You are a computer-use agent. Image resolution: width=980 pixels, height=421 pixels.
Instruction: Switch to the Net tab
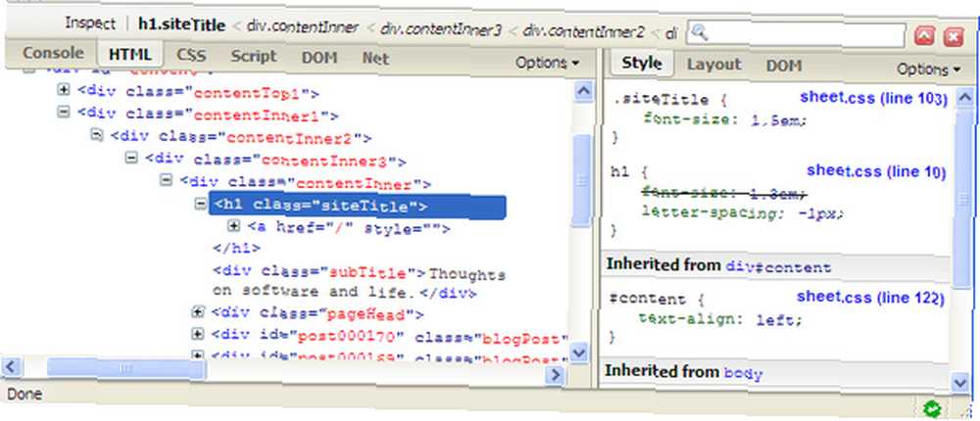[x=375, y=58]
